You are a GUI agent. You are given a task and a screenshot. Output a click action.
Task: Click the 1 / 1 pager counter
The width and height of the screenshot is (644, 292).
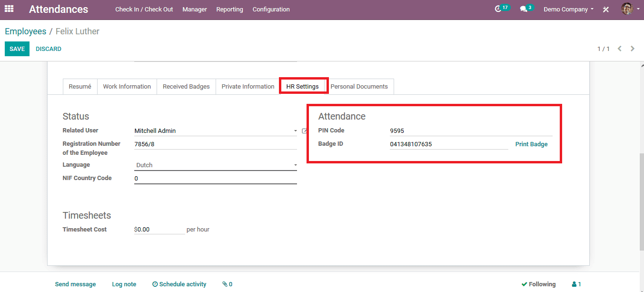pos(604,49)
